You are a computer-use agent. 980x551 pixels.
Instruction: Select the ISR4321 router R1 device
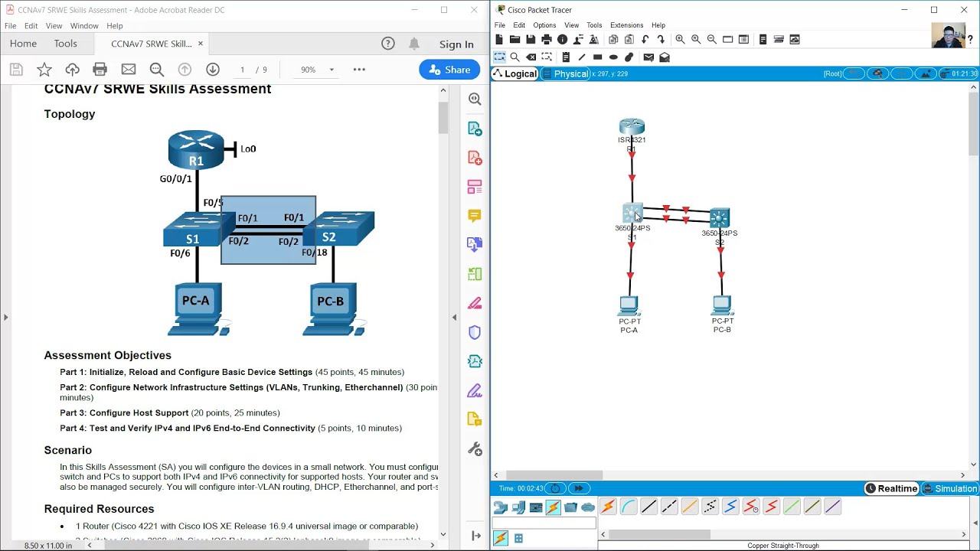632,127
